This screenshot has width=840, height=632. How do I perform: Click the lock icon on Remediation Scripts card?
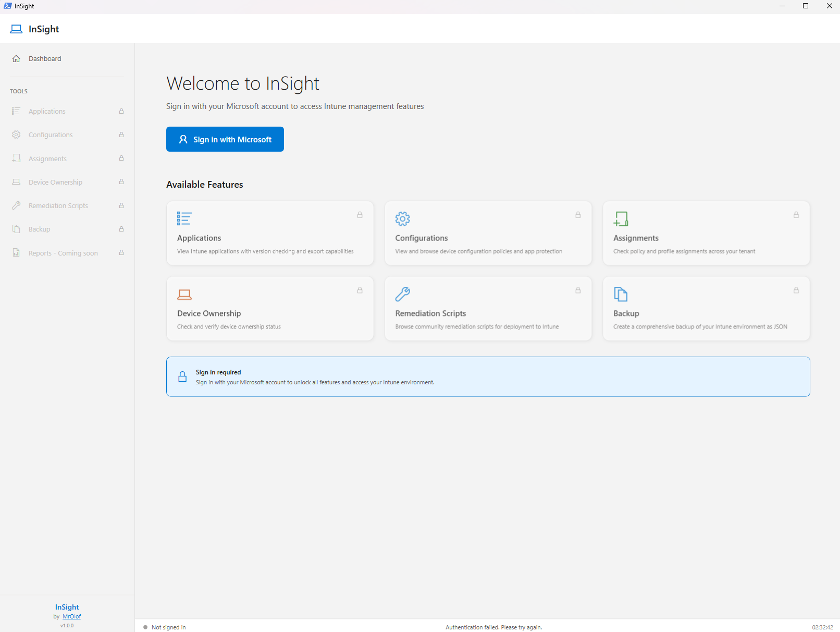pyautogui.click(x=578, y=290)
